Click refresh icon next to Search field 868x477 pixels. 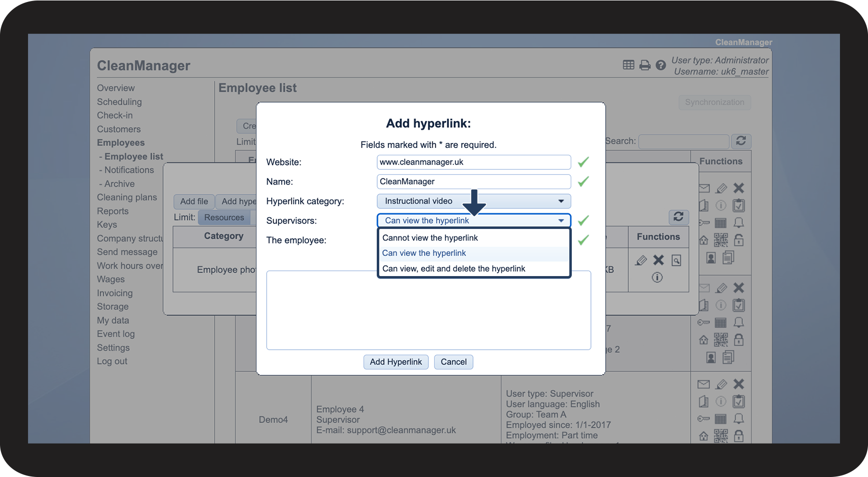coord(741,141)
